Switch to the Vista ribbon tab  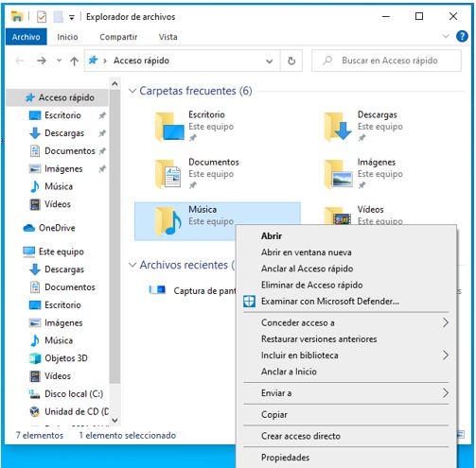[x=167, y=37]
